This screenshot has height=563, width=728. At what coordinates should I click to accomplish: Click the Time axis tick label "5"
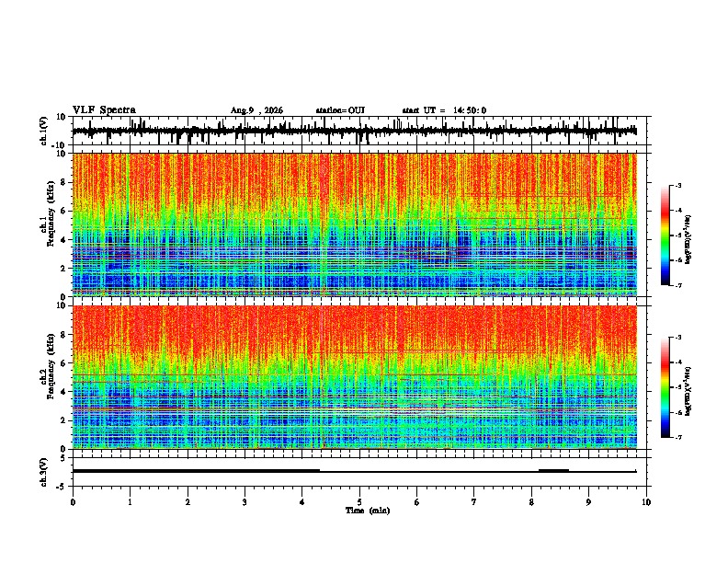click(359, 502)
